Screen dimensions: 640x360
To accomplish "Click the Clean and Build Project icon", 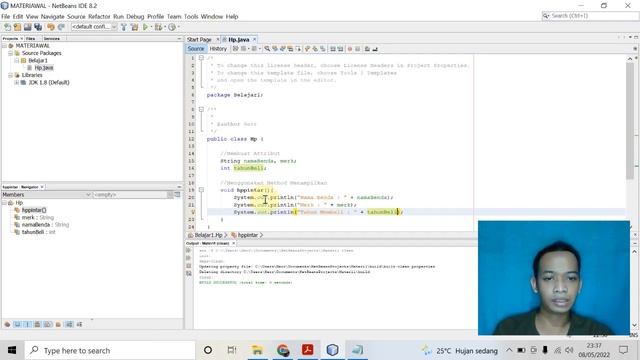I will tap(134, 27).
